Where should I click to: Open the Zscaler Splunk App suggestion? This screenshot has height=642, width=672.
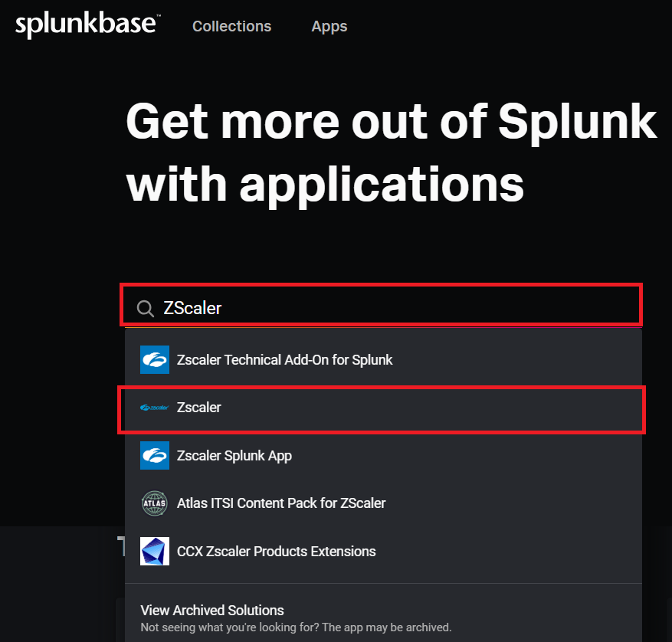coord(234,455)
